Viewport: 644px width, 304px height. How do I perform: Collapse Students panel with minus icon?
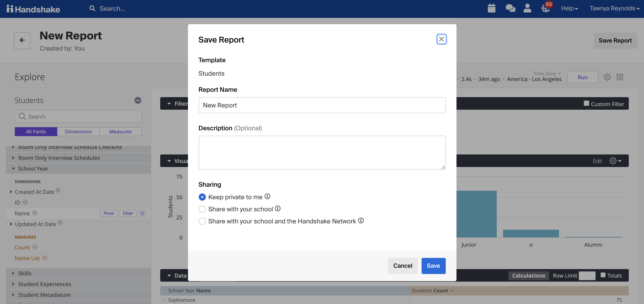pyautogui.click(x=138, y=100)
